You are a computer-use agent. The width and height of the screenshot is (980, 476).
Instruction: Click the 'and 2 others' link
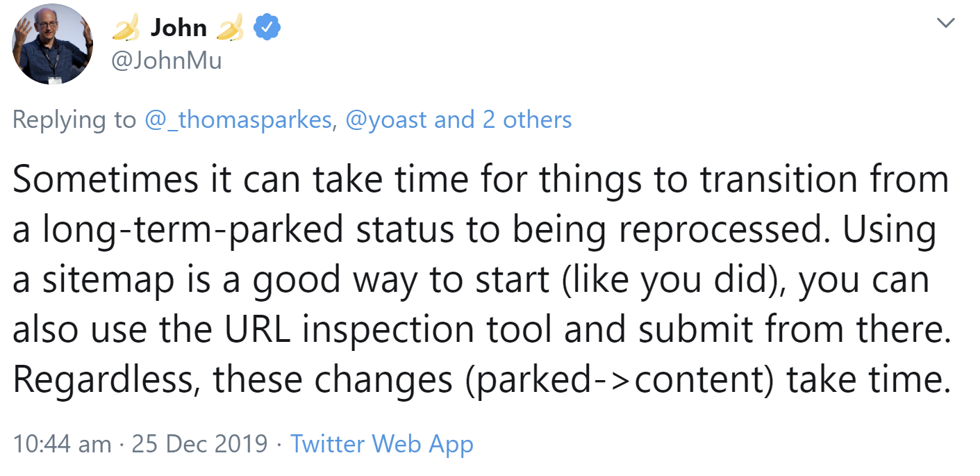click(501, 120)
